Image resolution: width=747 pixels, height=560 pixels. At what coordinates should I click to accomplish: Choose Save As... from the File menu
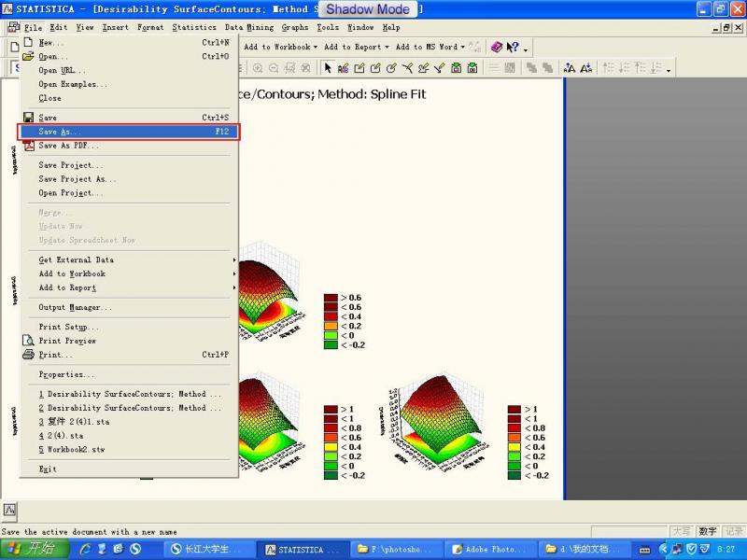tap(129, 132)
